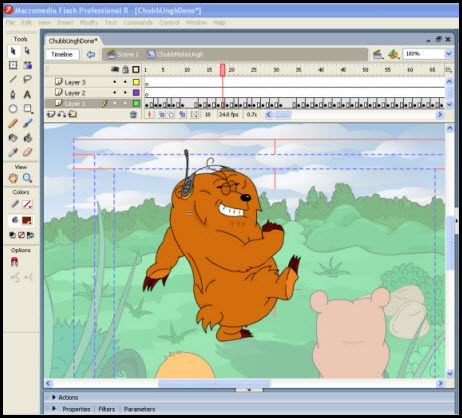This screenshot has height=418, width=462.
Task: Open the Edit Symbols menu icon
Action: coord(393,54)
